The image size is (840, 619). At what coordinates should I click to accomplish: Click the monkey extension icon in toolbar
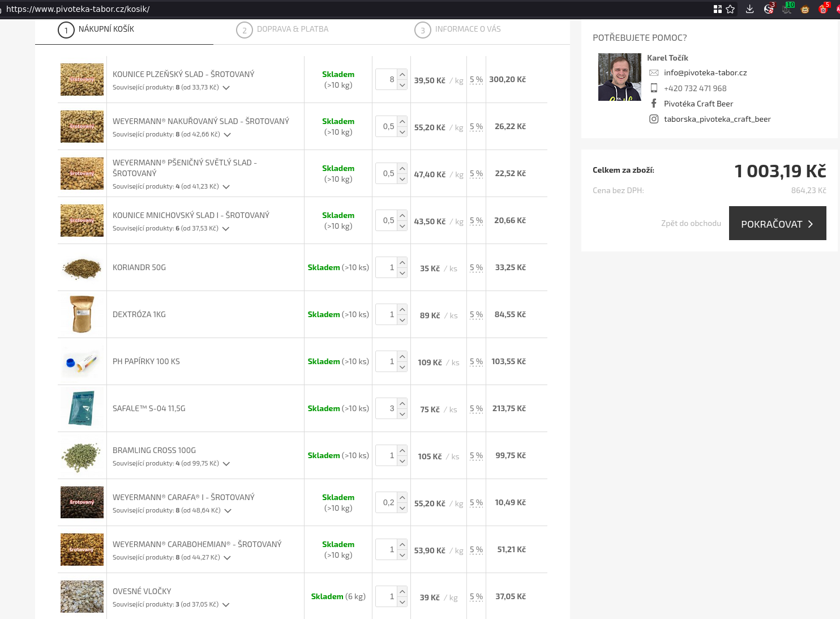coord(805,9)
